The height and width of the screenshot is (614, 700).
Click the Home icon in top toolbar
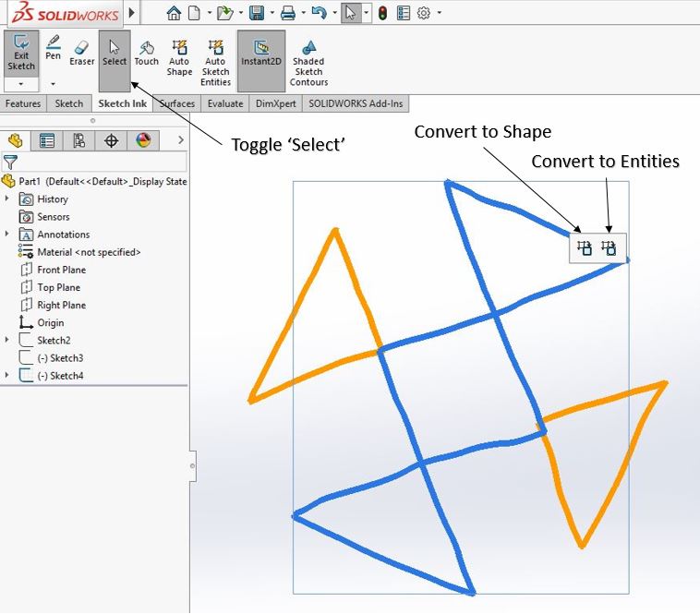tap(174, 13)
